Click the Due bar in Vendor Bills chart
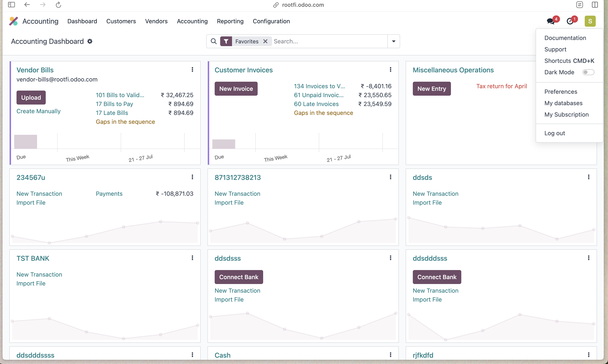 (26, 142)
